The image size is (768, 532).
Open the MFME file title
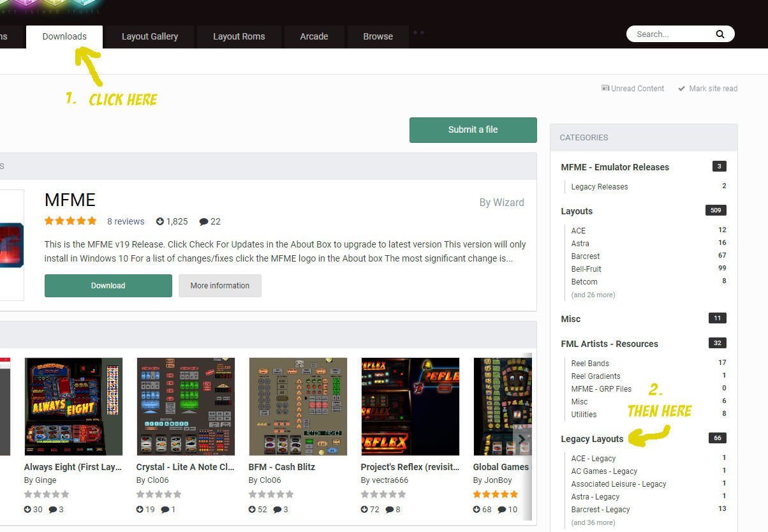coord(70,200)
